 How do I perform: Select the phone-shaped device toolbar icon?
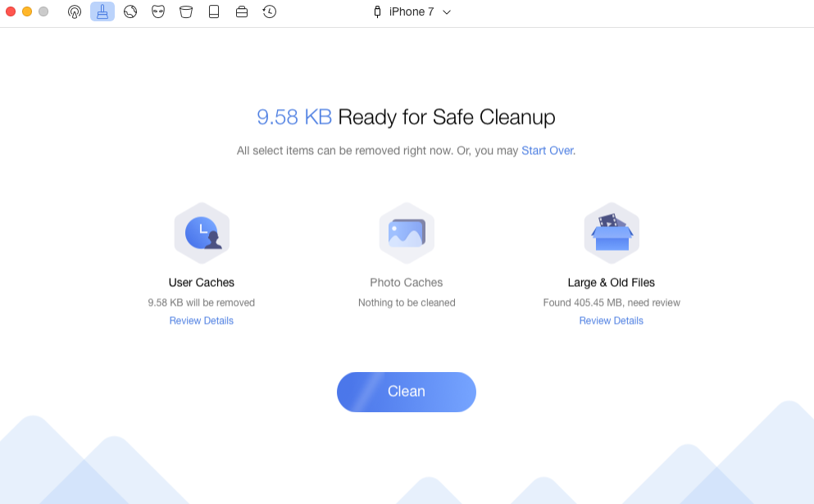pyautogui.click(x=214, y=11)
